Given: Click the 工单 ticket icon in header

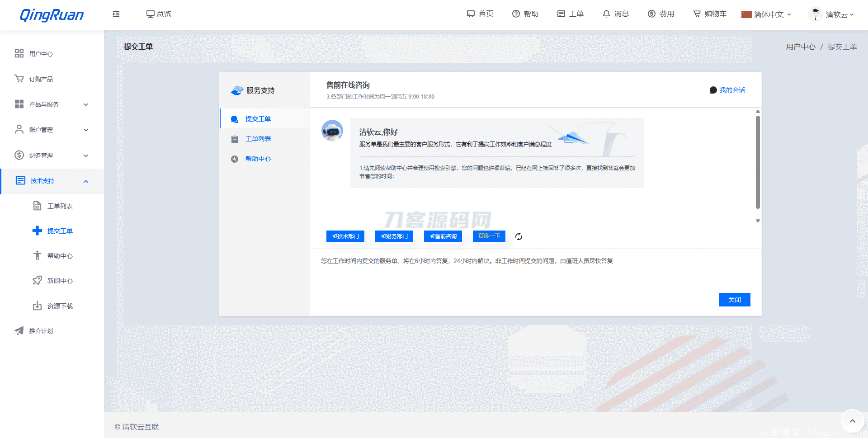Looking at the screenshot, I should 561,14.
